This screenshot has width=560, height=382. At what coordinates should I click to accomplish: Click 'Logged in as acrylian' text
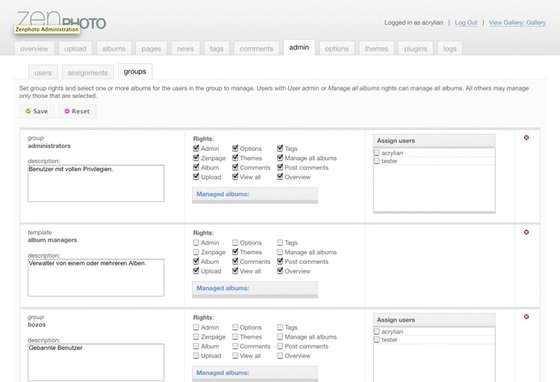click(x=414, y=22)
